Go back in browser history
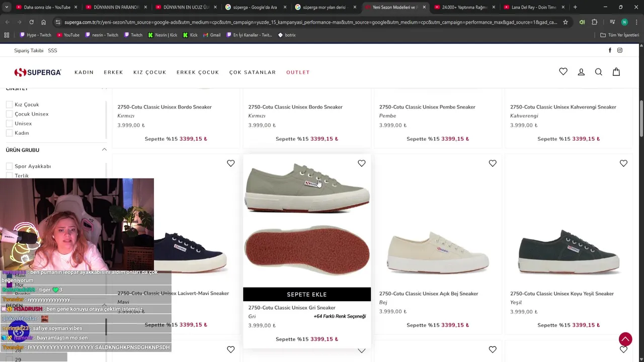This screenshot has width=644, height=362. click(x=7, y=22)
